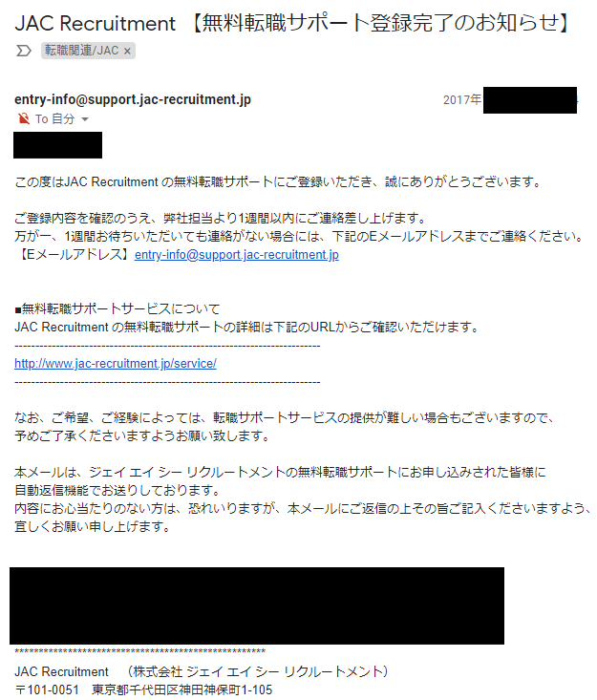Click bold sender address in email header
The image size is (597, 700).
[133, 99]
